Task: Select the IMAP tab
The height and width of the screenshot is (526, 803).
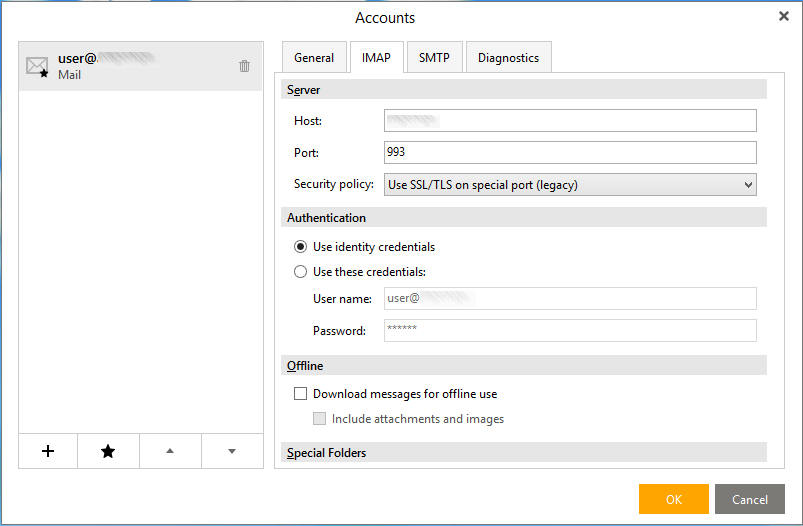Action: pyautogui.click(x=376, y=58)
